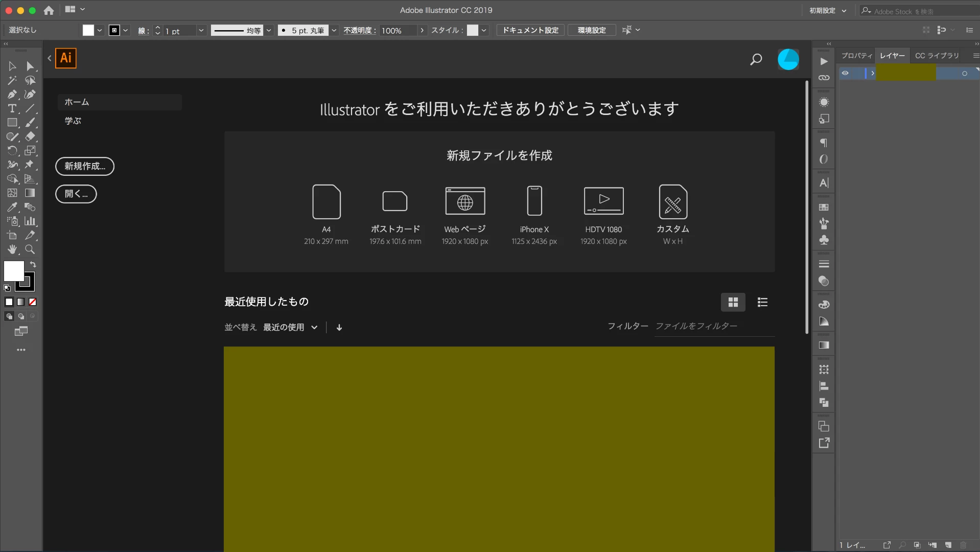Select the Curvature tool
Image resolution: width=980 pixels, height=552 pixels.
click(x=30, y=95)
